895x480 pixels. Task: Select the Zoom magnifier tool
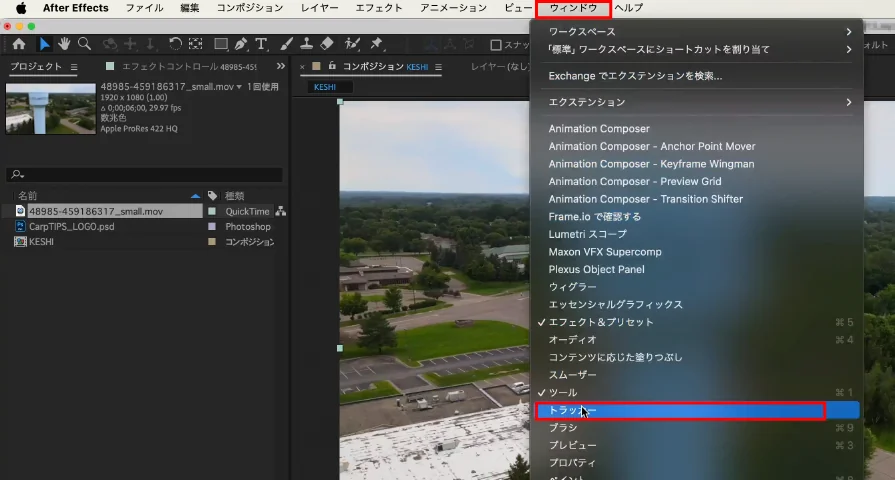pyautogui.click(x=84, y=44)
